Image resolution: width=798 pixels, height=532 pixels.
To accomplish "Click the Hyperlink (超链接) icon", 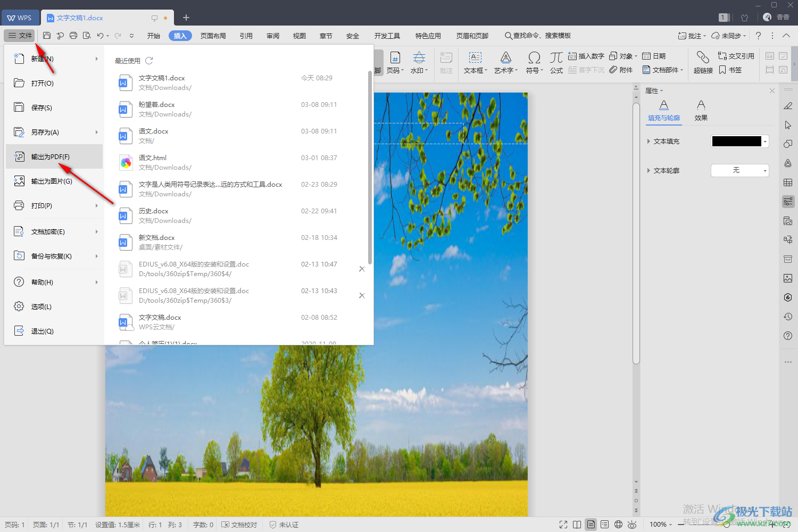I will [x=703, y=62].
